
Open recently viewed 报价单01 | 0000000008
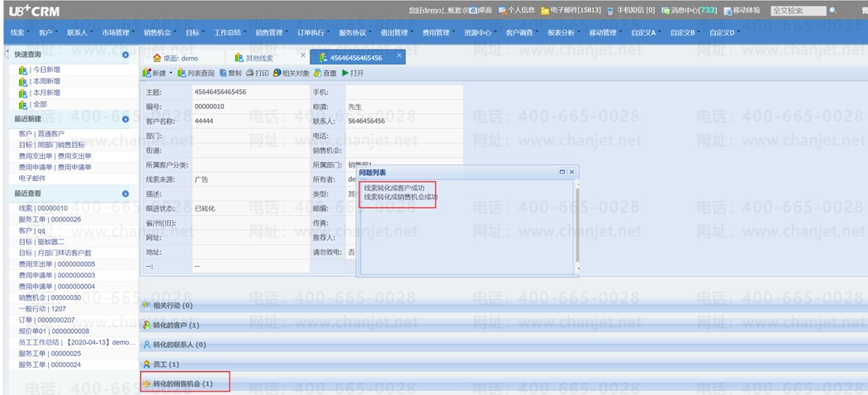54,331
